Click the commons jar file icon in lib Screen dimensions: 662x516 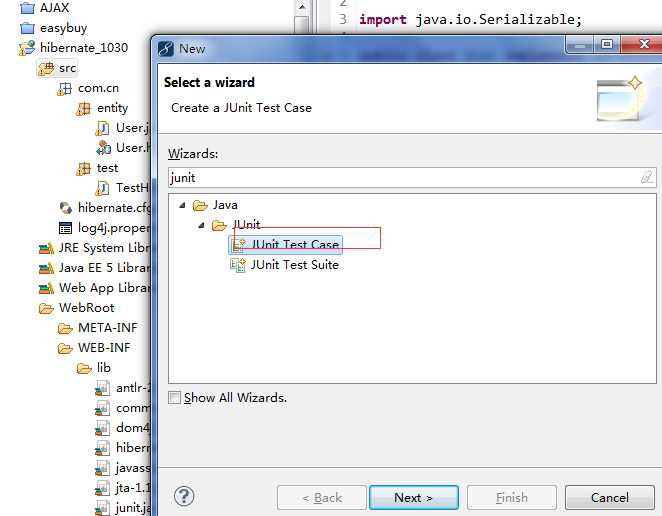pyautogui.click(x=103, y=408)
